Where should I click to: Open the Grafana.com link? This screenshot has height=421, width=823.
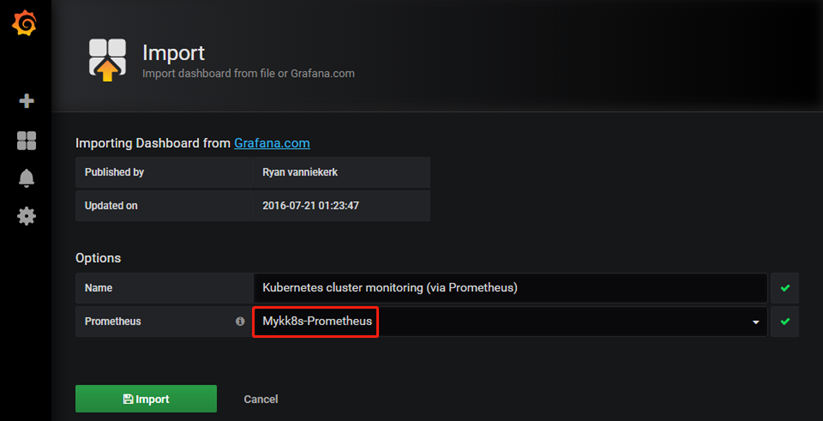[x=272, y=143]
